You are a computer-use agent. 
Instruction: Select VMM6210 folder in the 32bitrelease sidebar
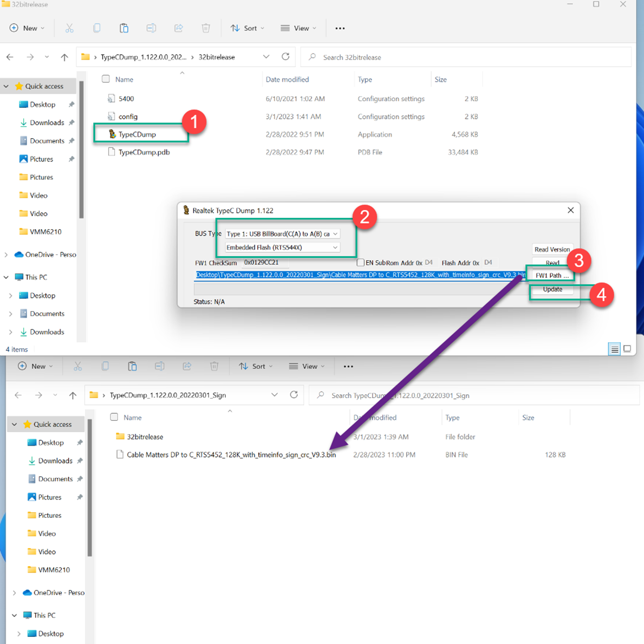[x=41, y=232]
